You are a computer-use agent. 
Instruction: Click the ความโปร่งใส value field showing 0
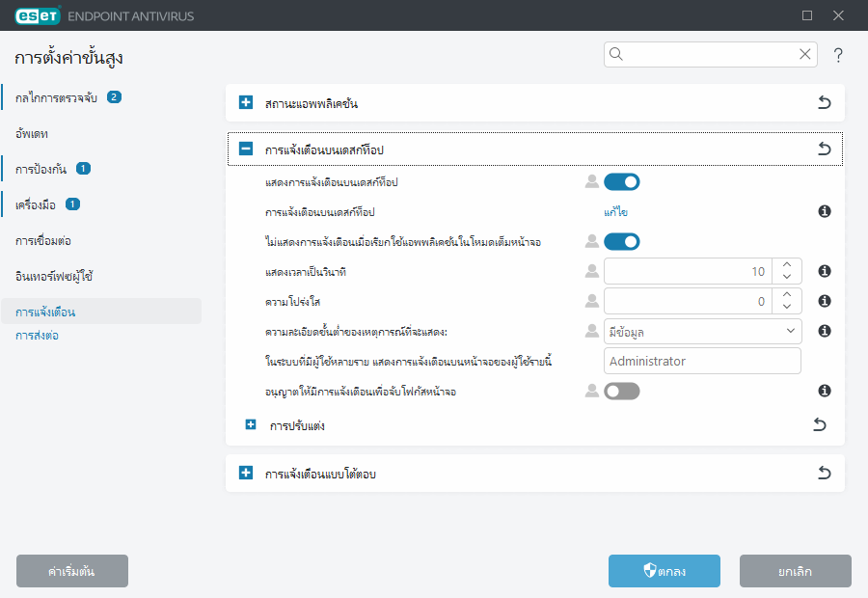coord(688,301)
